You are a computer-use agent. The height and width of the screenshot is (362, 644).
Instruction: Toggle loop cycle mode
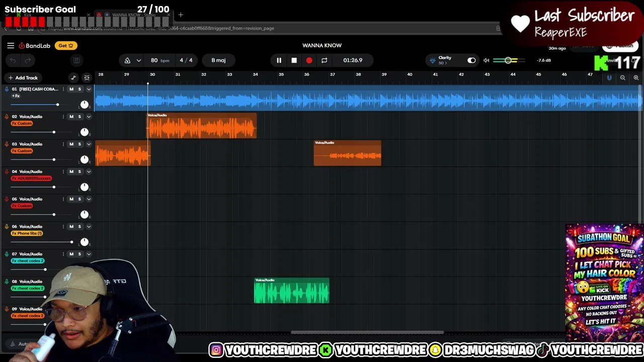[325, 60]
